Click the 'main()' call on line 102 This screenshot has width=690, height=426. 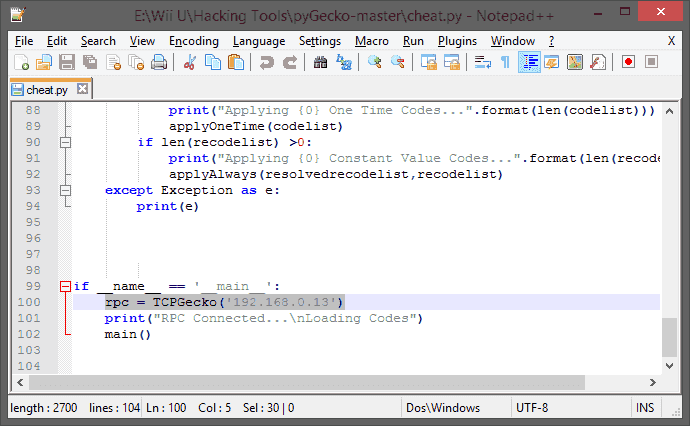point(128,334)
